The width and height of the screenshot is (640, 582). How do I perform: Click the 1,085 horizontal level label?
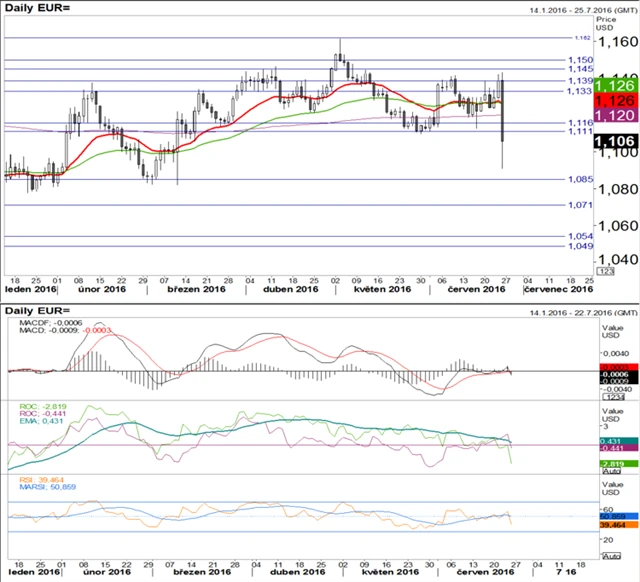point(580,180)
